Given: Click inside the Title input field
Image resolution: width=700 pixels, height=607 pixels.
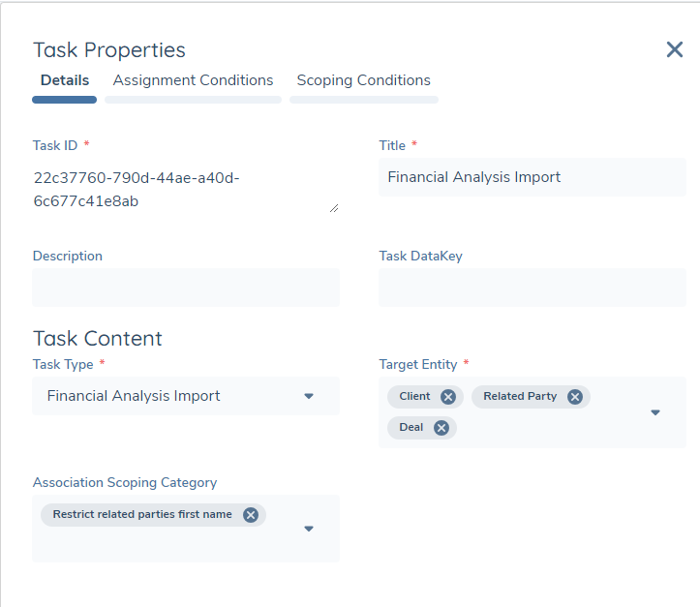Looking at the screenshot, I should point(532,177).
